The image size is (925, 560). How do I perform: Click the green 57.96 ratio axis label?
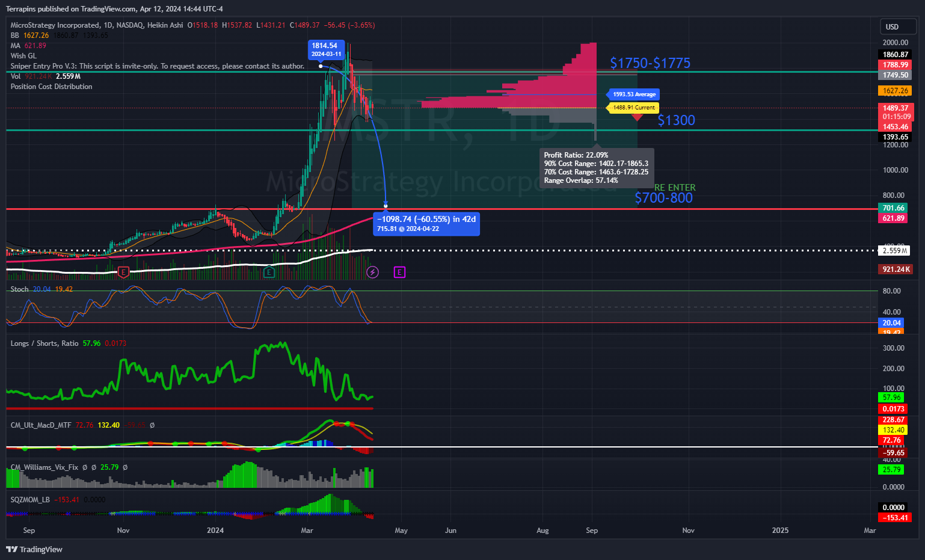pos(891,398)
